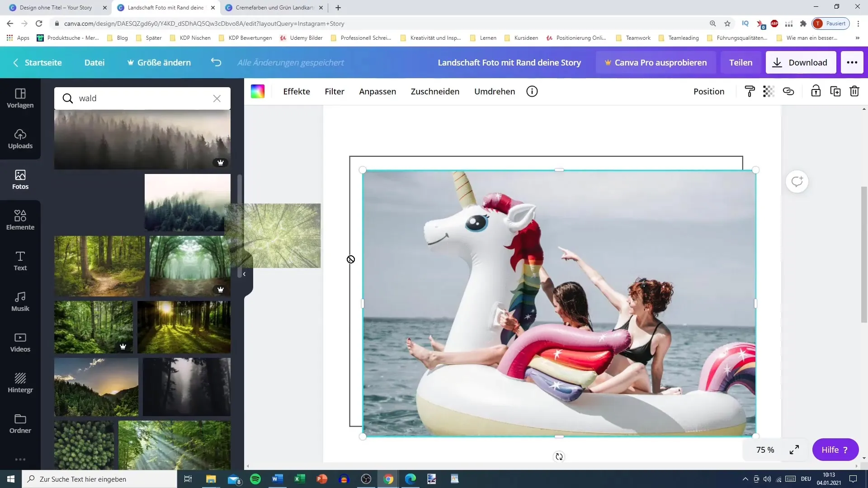Open the three-dot more menu in header
Image resolution: width=868 pixels, height=488 pixels.
pyautogui.click(x=852, y=62)
